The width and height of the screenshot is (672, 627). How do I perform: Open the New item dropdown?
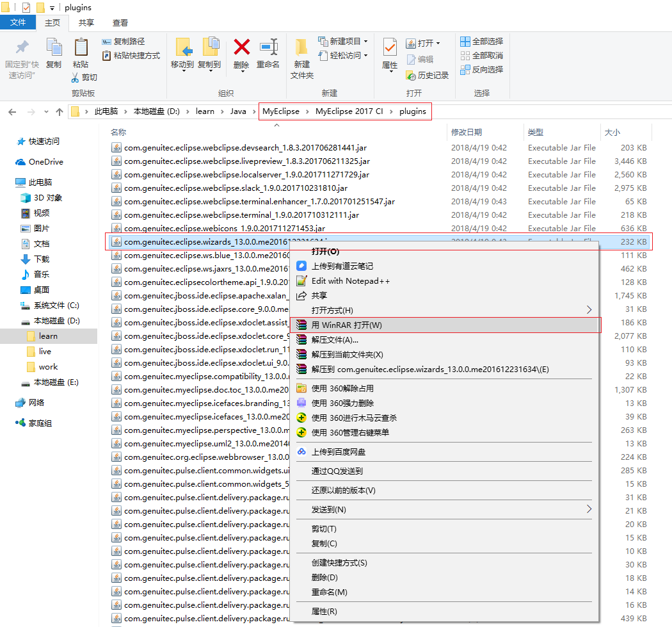point(365,42)
